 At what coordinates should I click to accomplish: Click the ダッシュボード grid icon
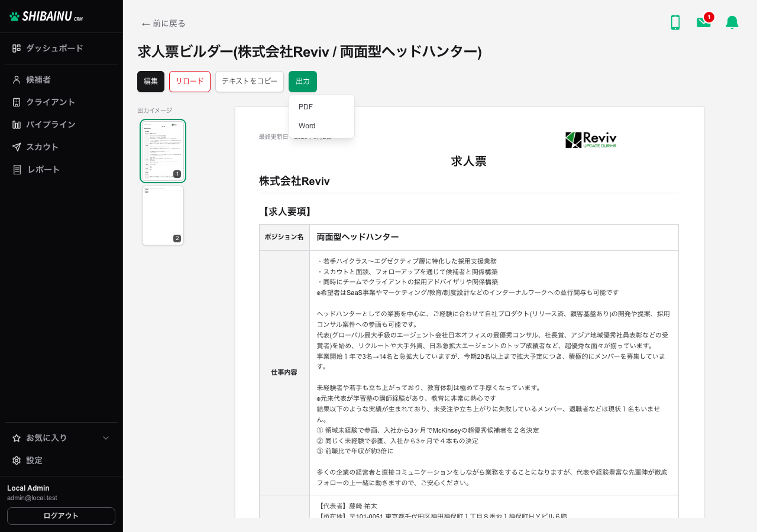(x=17, y=48)
